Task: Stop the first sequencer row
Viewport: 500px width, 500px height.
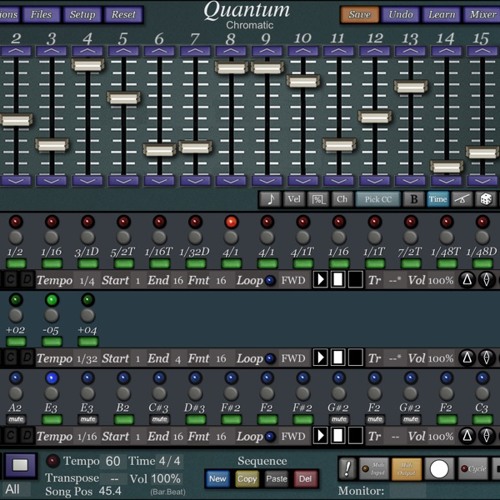Action: [355, 280]
